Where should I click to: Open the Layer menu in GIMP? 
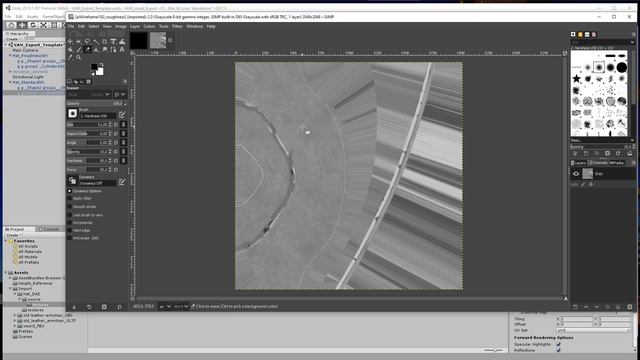(x=135, y=26)
